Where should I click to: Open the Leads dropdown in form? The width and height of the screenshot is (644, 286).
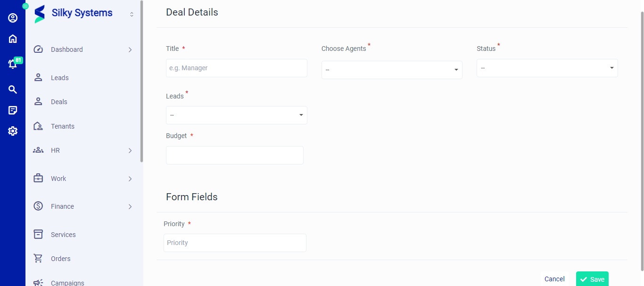tap(236, 115)
